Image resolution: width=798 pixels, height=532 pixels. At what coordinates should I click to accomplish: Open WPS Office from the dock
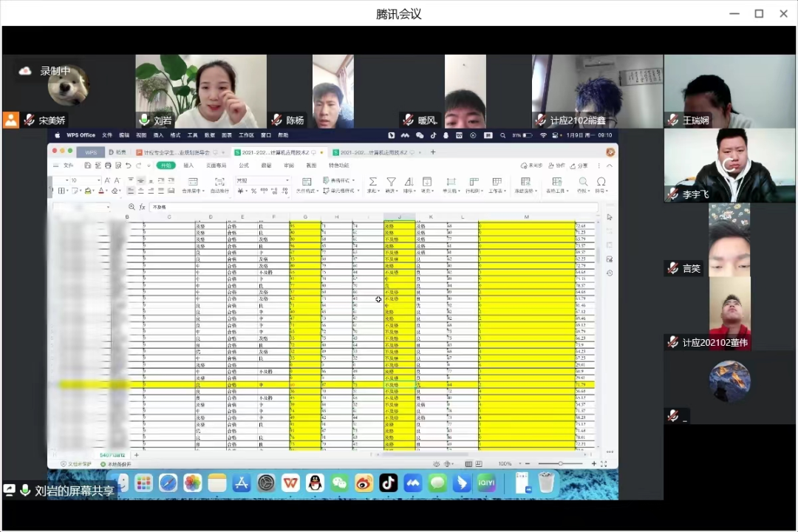pyautogui.click(x=290, y=483)
